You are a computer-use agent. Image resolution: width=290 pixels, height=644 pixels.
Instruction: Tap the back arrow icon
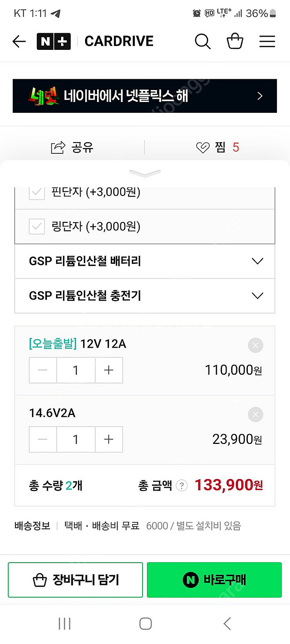(x=19, y=41)
